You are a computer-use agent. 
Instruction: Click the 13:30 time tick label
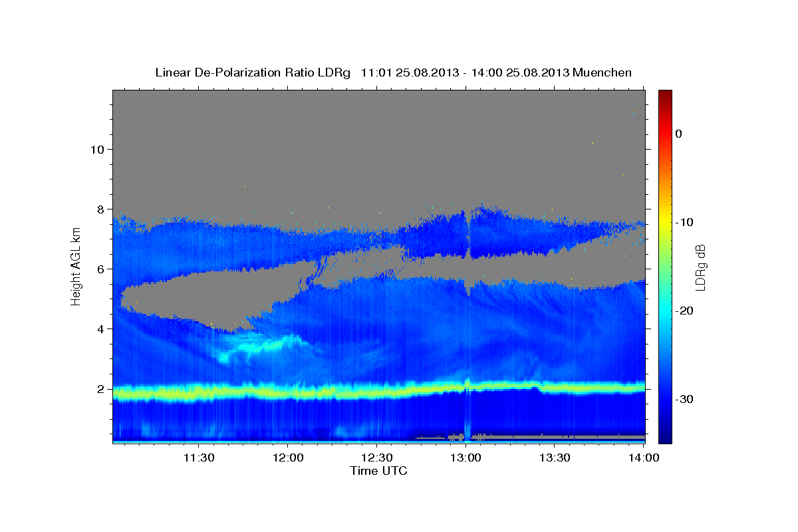[x=555, y=458]
